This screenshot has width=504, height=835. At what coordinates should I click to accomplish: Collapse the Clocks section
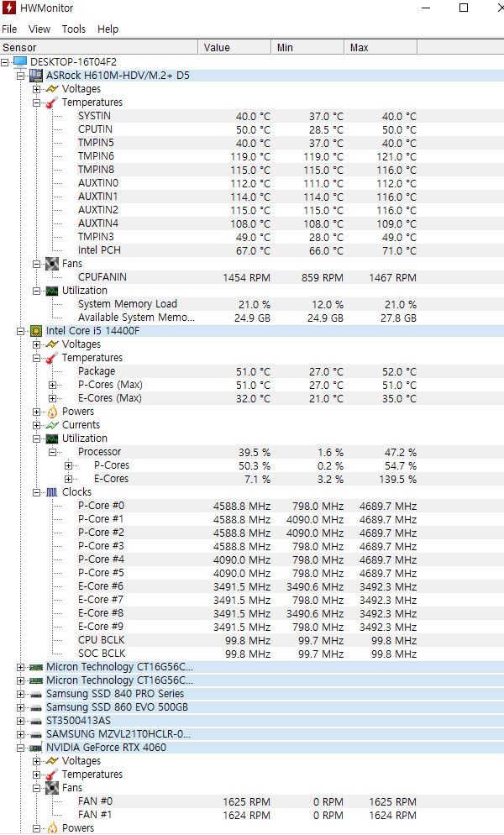37,492
